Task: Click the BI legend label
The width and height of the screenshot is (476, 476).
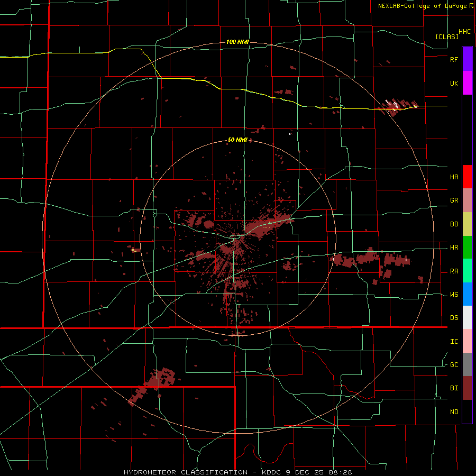Action: click(454, 388)
